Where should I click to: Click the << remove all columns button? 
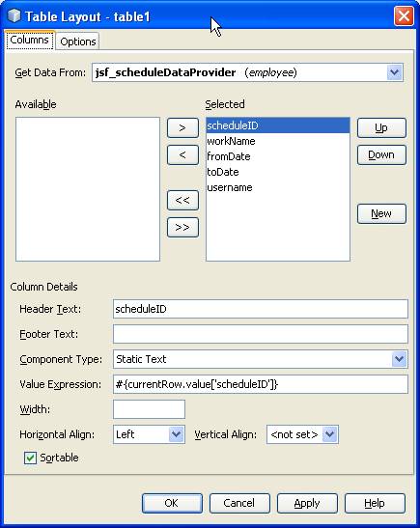click(x=182, y=201)
